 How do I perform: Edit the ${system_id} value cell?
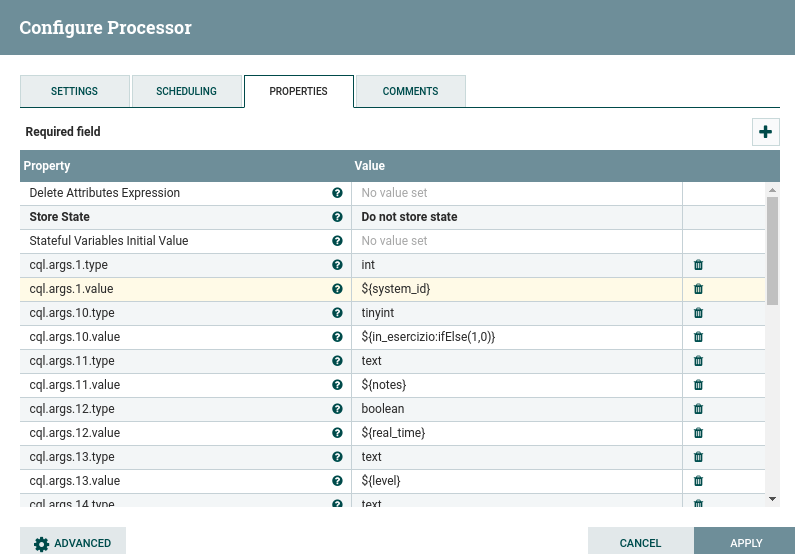click(x=516, y=289)
